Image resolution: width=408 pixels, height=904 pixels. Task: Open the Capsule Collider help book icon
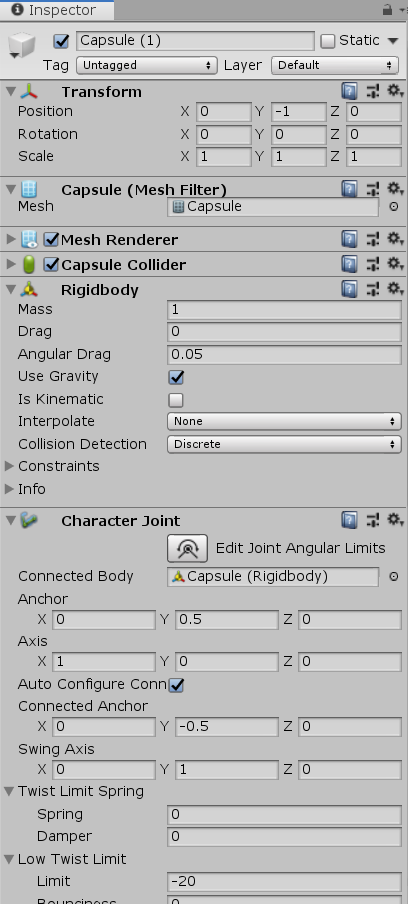pos(349,264)
